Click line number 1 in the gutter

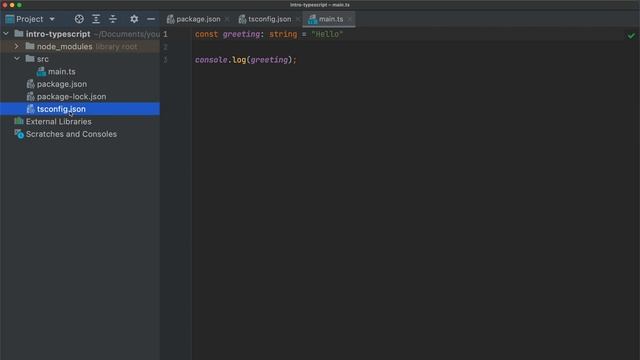165,34
